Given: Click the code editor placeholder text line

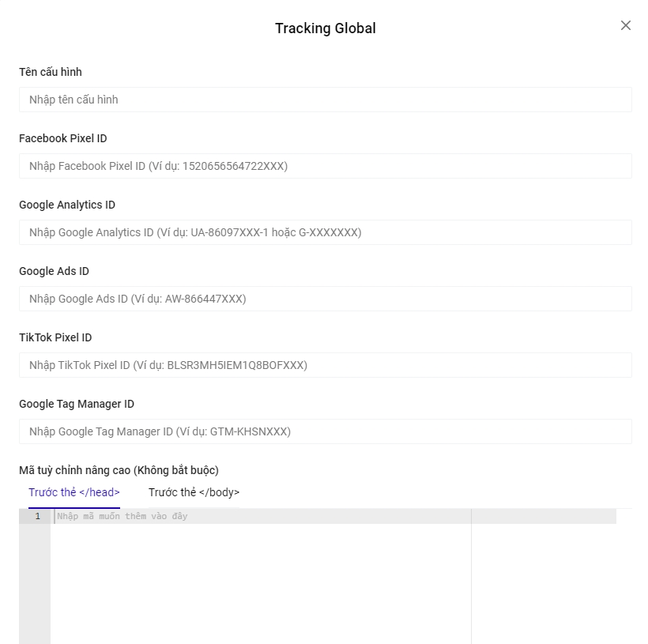Looking at the screenshot, I should [x=122, y=516].
